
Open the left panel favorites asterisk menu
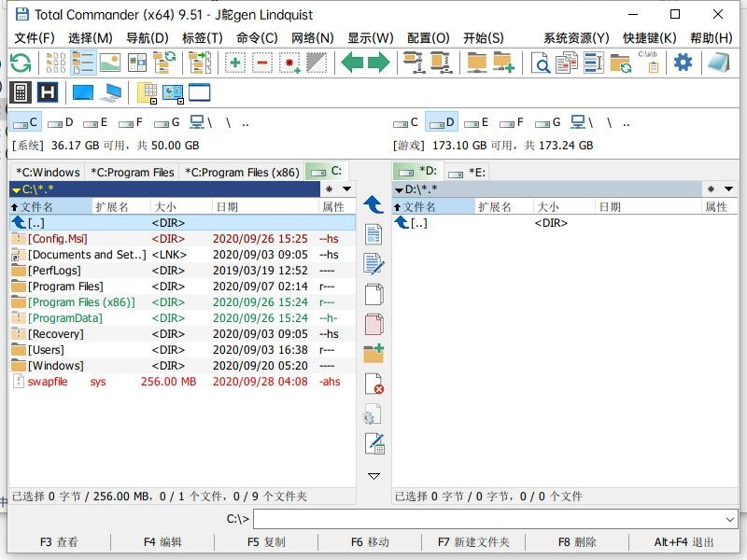pyautogui.click(x=330, y=189)
